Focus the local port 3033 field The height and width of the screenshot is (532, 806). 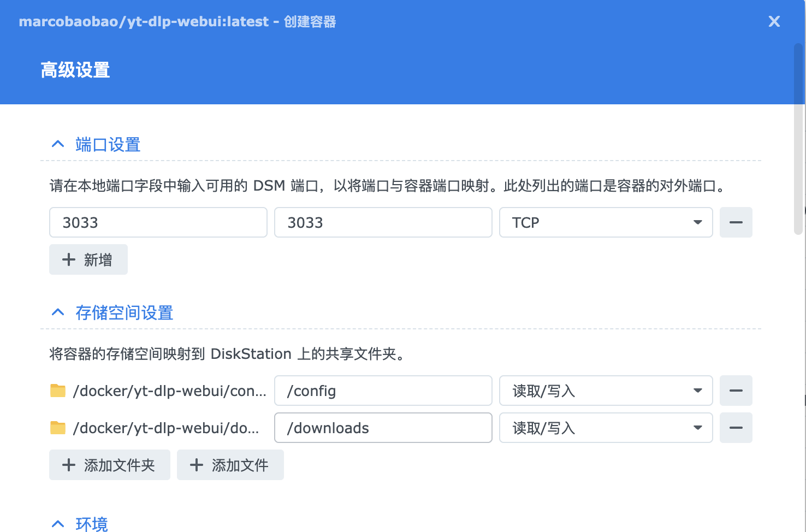tap(158, 222)
